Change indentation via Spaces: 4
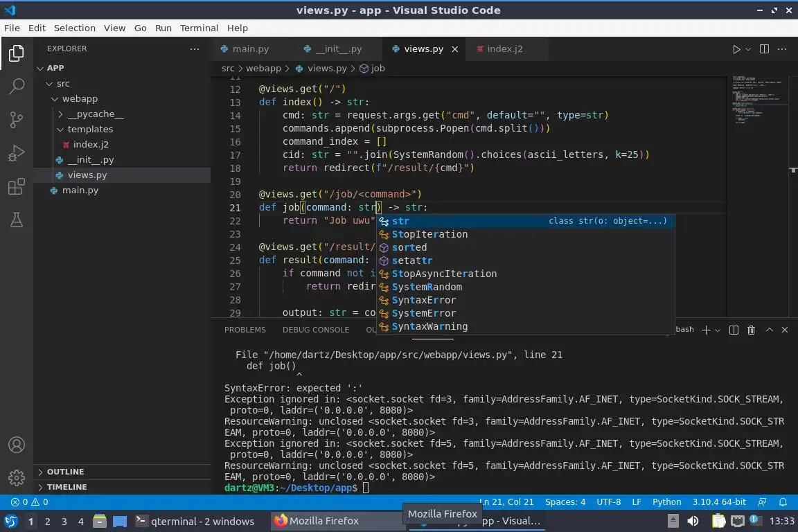This screenshot has width=798, height=532. click(565, 502)
